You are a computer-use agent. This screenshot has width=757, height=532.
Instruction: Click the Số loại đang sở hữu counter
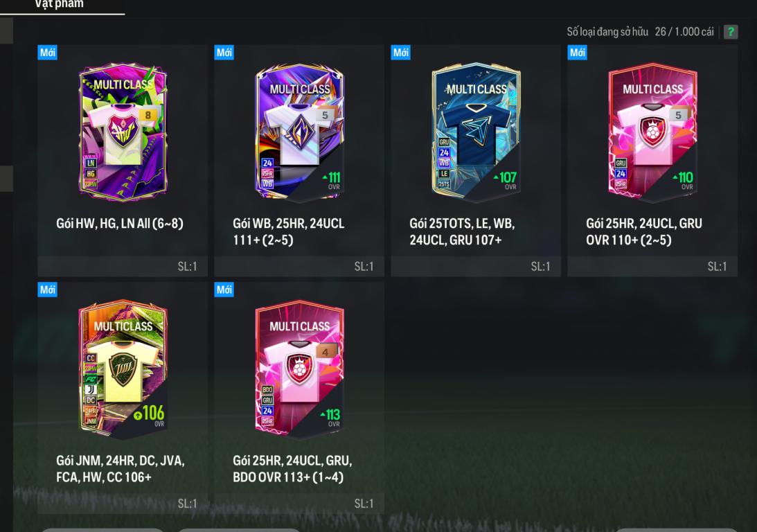coord(640,32)
